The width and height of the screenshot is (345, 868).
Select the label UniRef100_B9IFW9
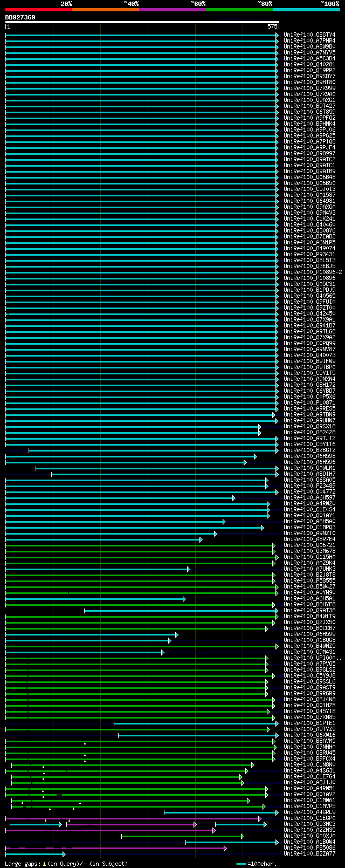[309, 361]
